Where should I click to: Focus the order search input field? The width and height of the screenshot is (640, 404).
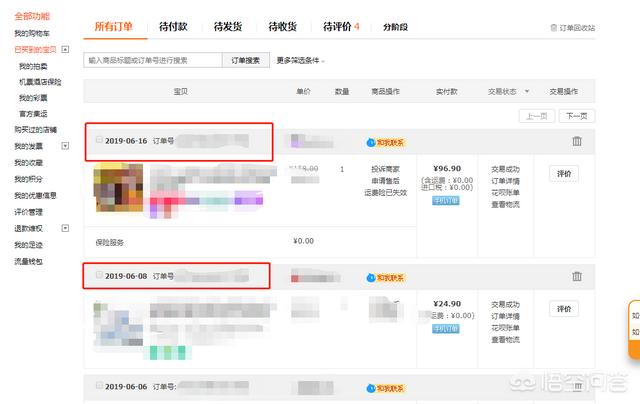tap(153, 60)
